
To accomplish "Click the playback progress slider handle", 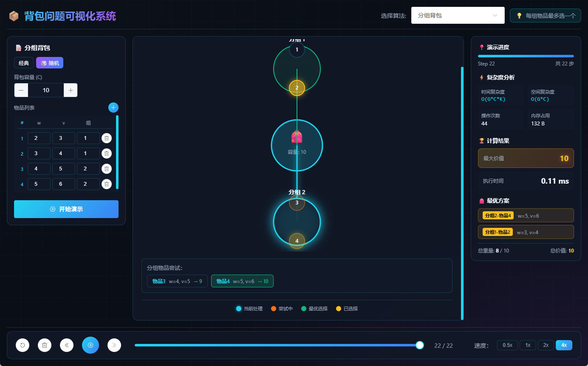I will click(420, 345).
